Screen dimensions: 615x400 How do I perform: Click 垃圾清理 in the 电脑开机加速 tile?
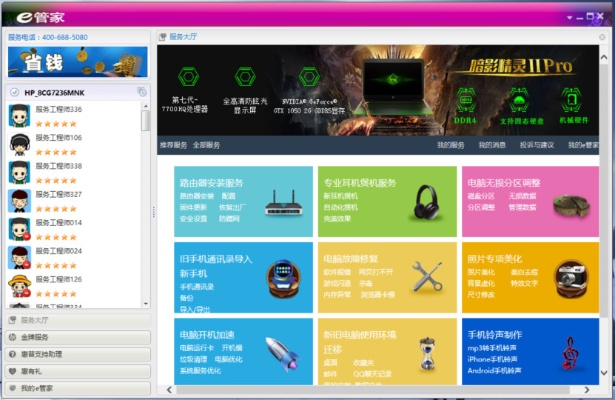pos(193,359)
